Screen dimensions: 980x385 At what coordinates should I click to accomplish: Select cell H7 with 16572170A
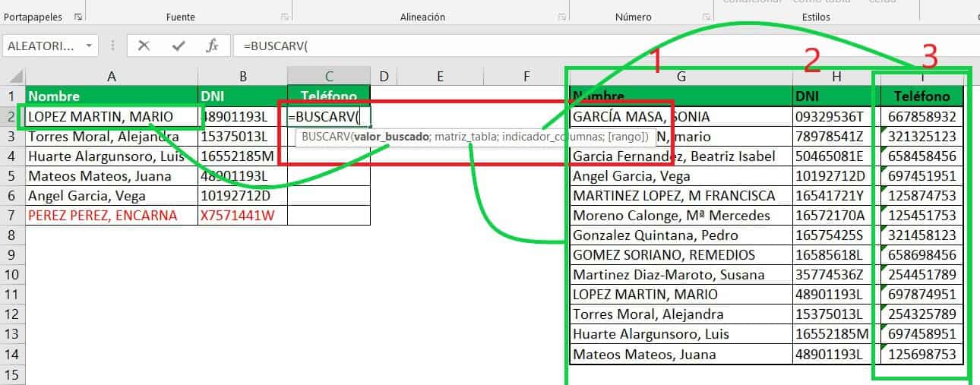(836, 215)
